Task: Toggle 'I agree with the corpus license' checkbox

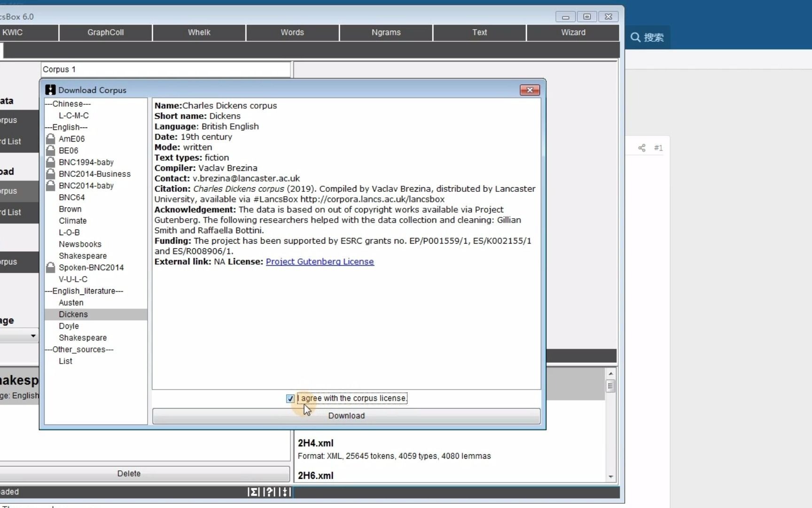Action: click(290, 399)
